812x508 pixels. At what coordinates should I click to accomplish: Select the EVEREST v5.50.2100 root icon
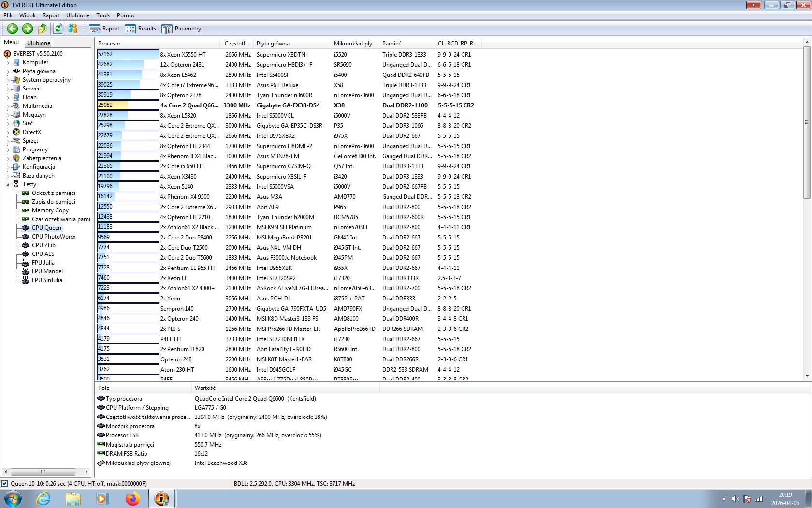pos(7,54)
